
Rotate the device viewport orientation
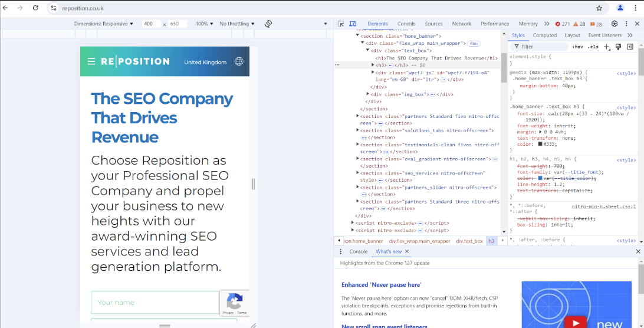[x=268, y=24]
